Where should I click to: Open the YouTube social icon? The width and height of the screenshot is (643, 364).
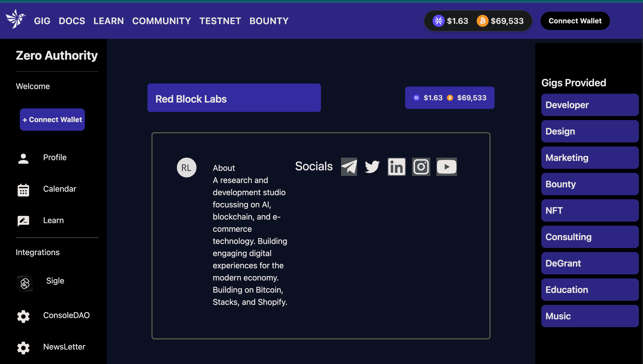447,167
